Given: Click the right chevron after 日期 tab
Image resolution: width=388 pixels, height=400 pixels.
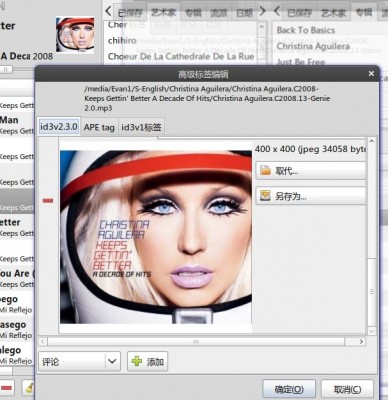Looking at the screenshot, I should pyautogui.click(x=263, y=11).
